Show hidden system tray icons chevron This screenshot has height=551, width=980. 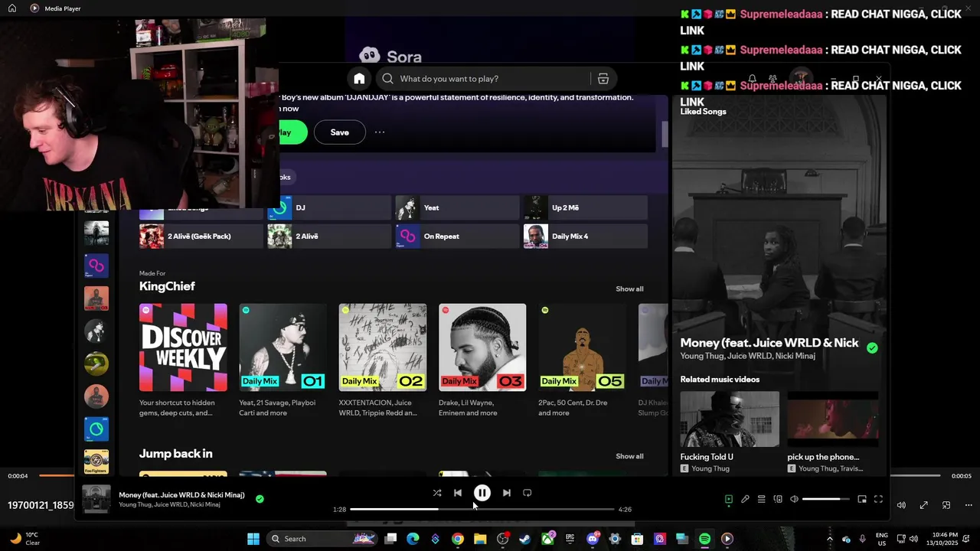tap(829, 539)
